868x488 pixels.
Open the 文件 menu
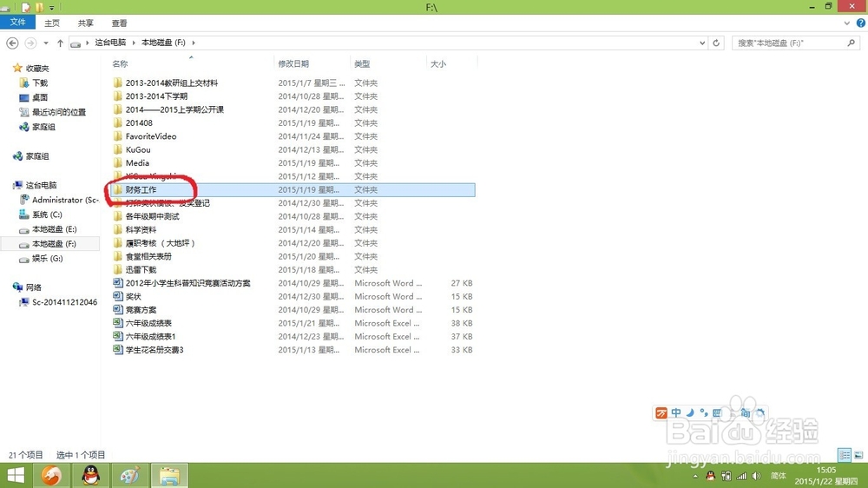tap(17, 23)
